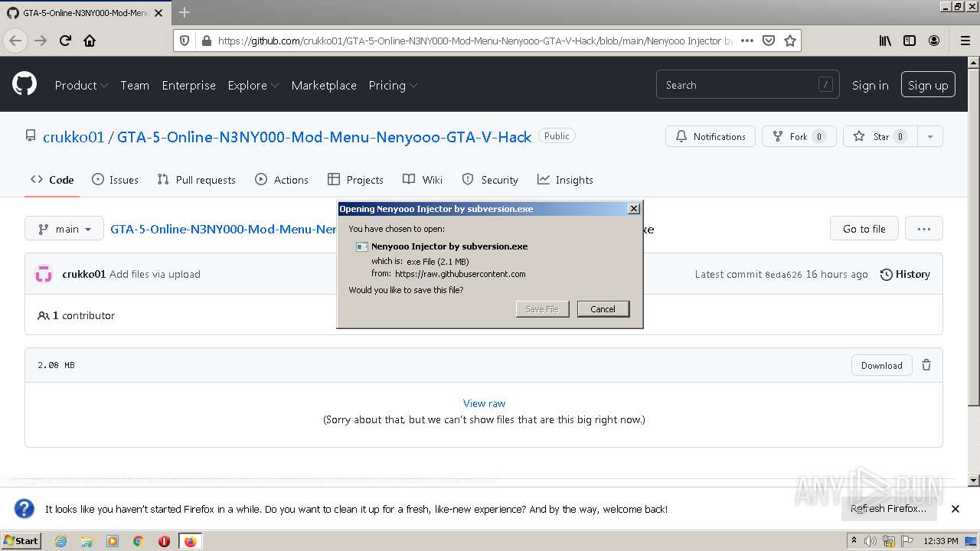Click the Notifications button
Viewport: 980px width, 551px height.
[x=710, y=137]
